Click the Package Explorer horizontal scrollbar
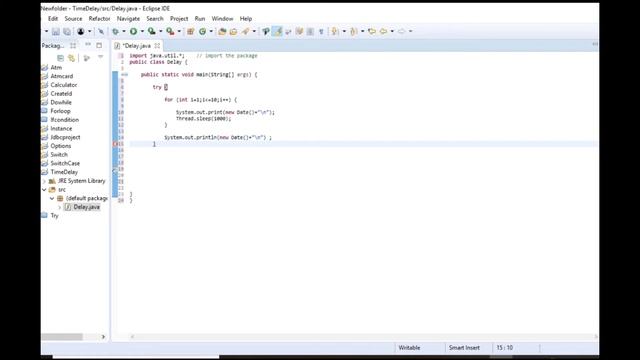 pos(62,337)
